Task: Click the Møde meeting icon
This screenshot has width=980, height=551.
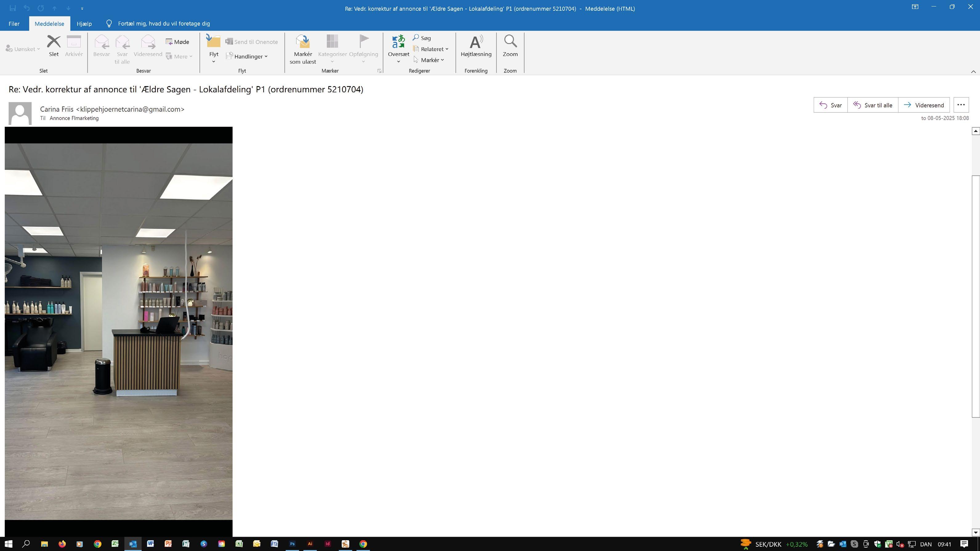Action: [169, 42]
